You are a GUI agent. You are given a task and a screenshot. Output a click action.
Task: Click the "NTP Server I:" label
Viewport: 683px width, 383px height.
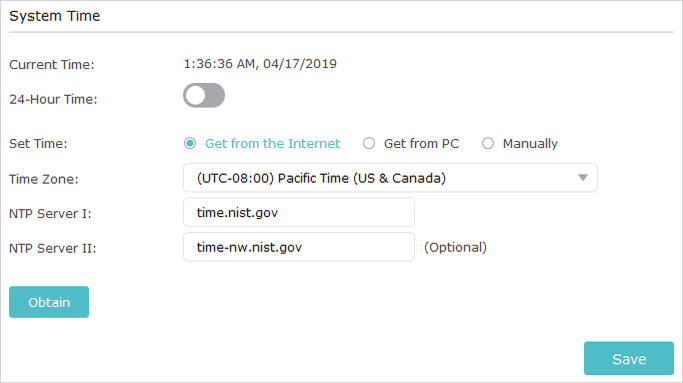50,214
